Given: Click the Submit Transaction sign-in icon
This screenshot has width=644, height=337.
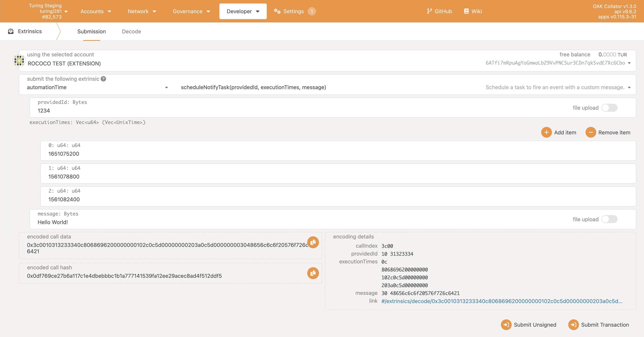Looking at the screenshot, I should point(573,325).
